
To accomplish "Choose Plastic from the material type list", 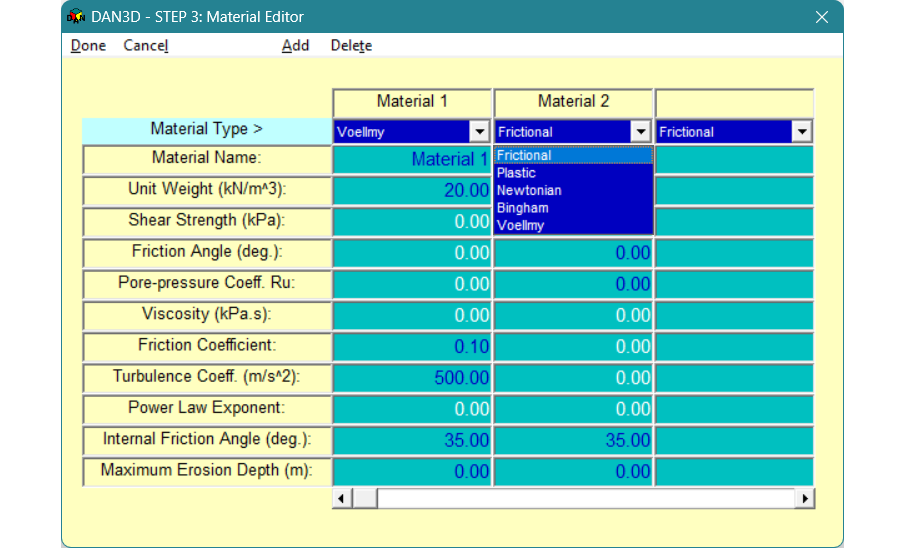I will coord(574,173).
